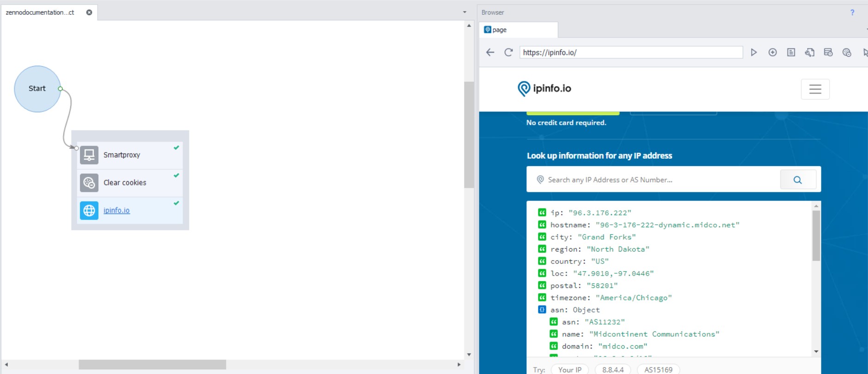Collapse the asn Object braces icon
The height and width of the screenshot is (374, 868).
(x=542, y=310)
